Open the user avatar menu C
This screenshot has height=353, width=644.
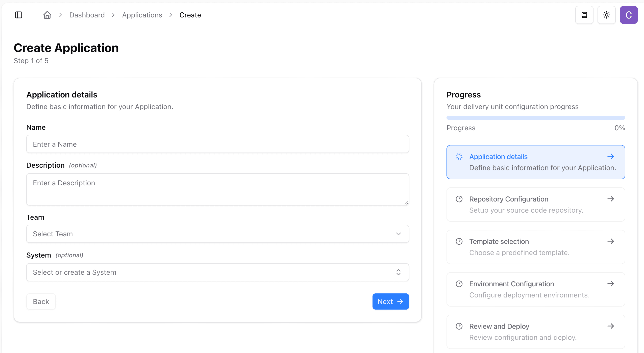(x=629, y=15)
